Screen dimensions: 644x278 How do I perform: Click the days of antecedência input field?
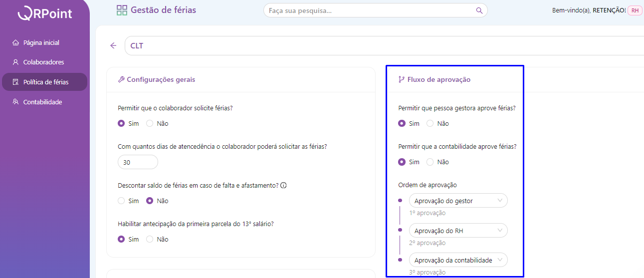[138, 162]
